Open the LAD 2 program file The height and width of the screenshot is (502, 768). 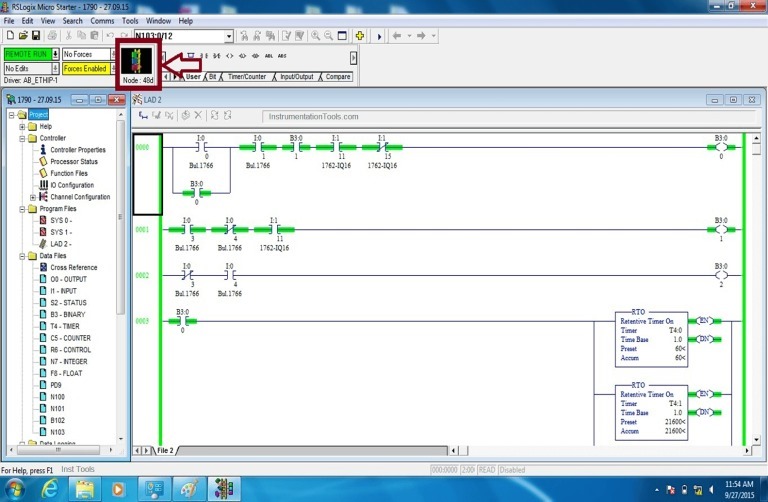61,243
